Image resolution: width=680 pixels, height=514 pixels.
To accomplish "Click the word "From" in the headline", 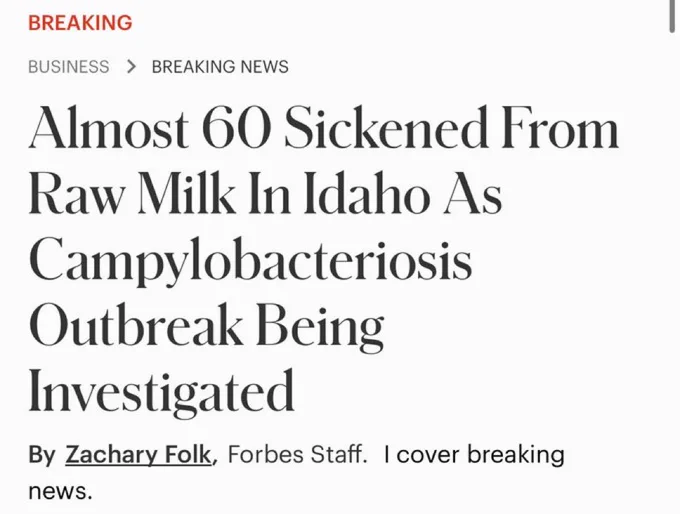I will point(560,128).
